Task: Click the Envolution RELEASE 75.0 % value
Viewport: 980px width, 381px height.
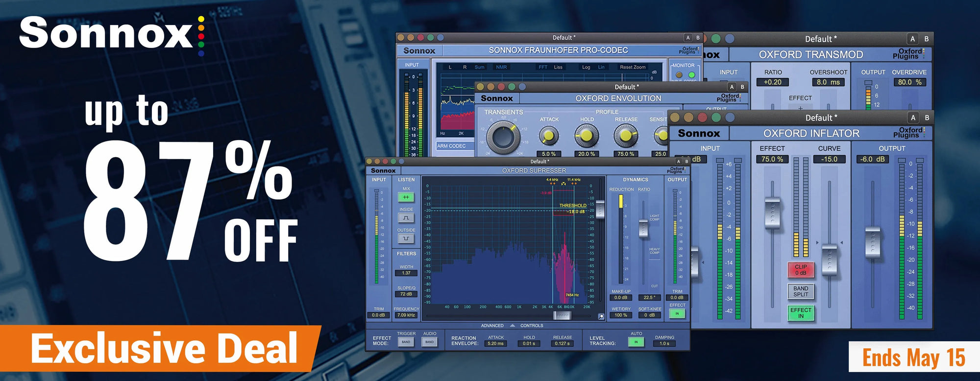Action: click(x=626, y=154)
